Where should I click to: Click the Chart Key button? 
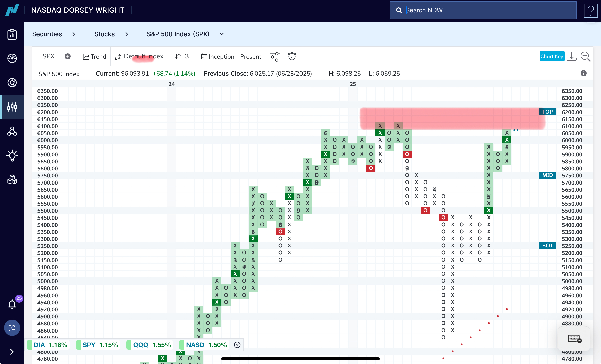(x=552, y=56)
